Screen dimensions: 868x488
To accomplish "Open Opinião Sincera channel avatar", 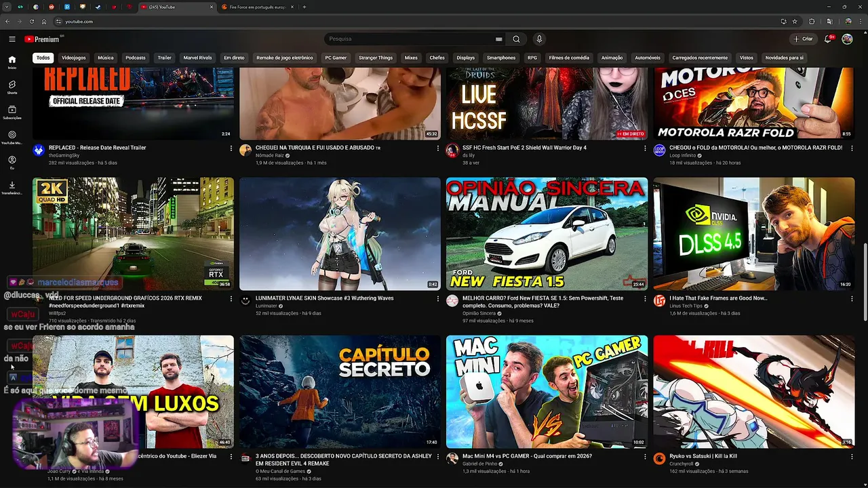I will tap(452, 301).
